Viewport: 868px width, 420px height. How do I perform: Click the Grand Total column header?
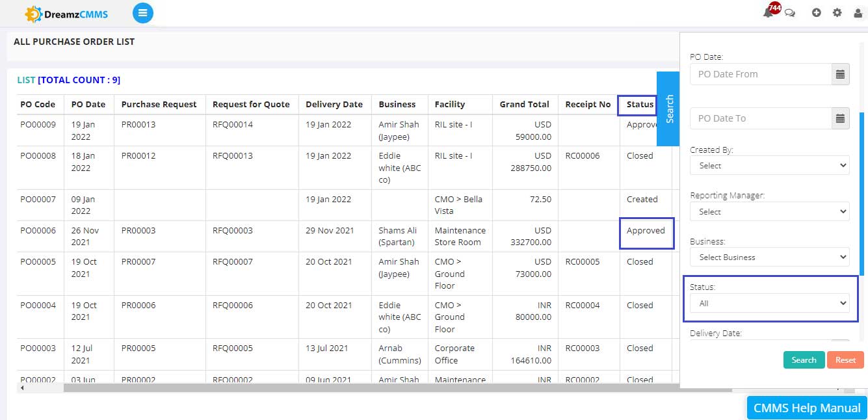coord(524,104)
